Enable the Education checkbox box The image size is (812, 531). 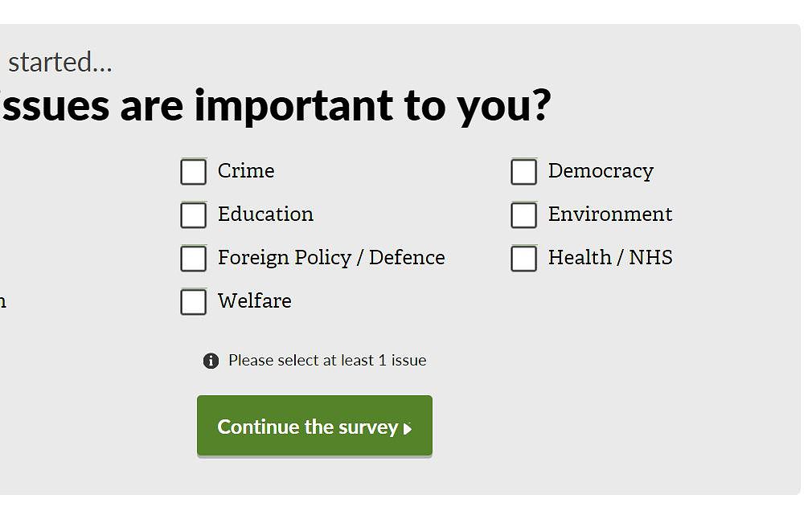click(x=194, y=215)
